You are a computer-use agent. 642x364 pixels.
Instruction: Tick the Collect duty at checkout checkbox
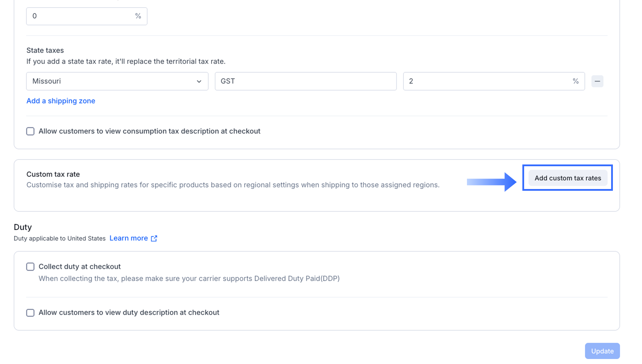31,267
